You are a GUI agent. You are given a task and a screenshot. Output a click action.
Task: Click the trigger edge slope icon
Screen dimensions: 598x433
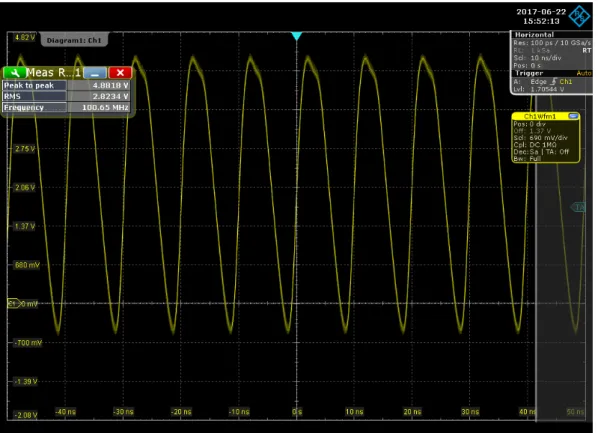(x=554, y=81)
